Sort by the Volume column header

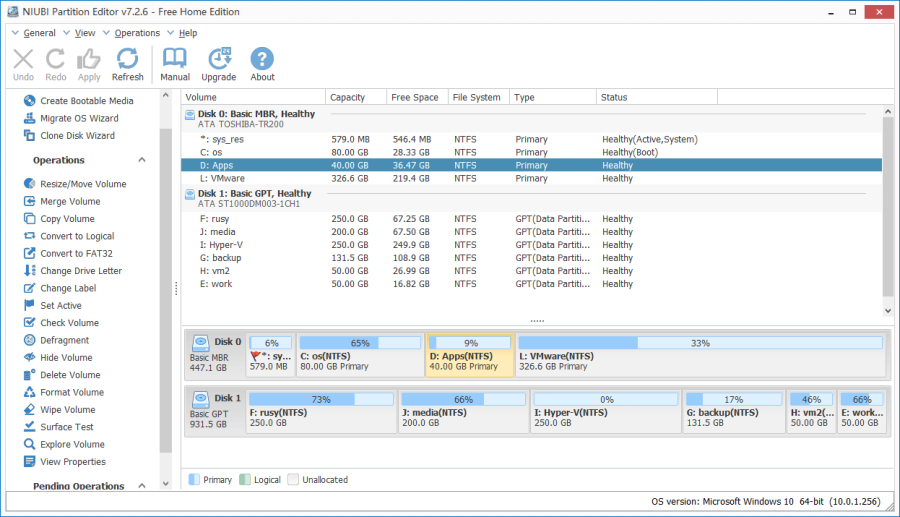coord(254,98)
